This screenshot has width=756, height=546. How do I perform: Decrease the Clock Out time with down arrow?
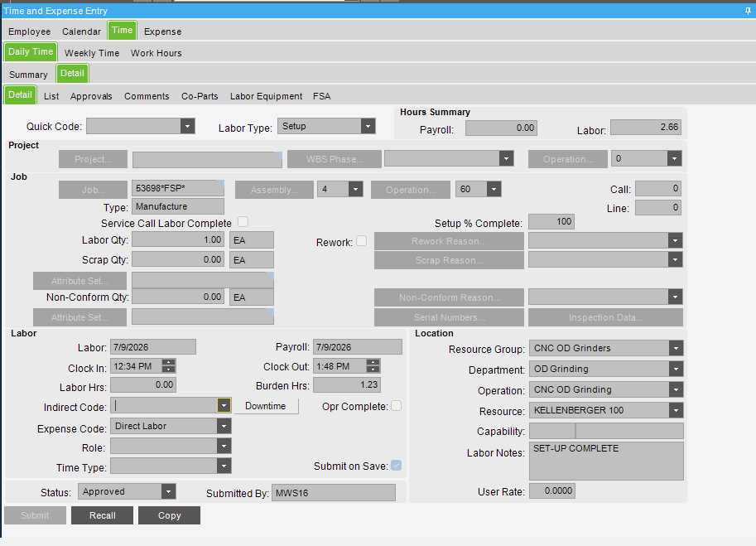click(373, 370)
